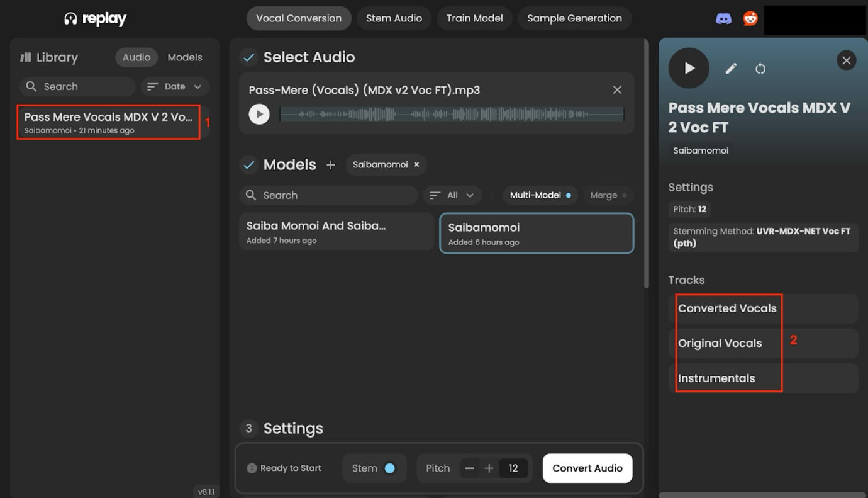Screen dimensions: 868x498
Task: Click the pencil edit icon
Action: [731, 69]
